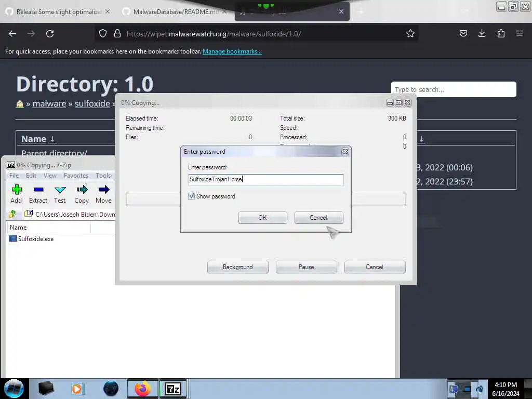Open the Parent directory link
532x399 pixels.
(54, 153)
